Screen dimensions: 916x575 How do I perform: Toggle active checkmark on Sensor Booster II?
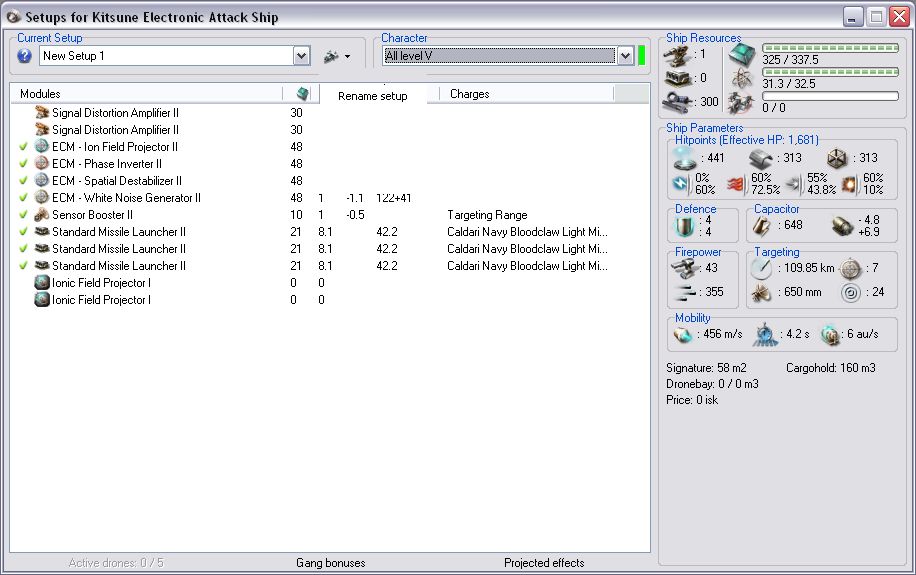click(x=23, y=214)
